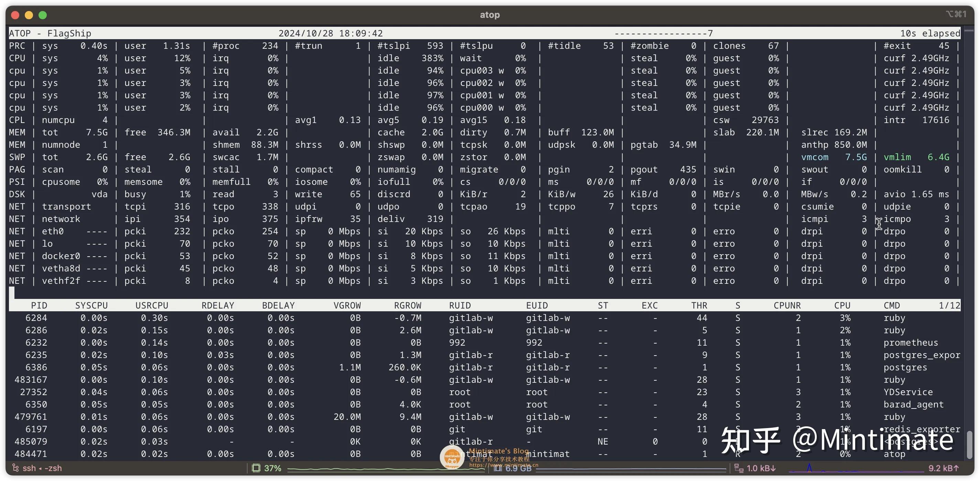Click the 9.2 kB upload value

(943, 468)
